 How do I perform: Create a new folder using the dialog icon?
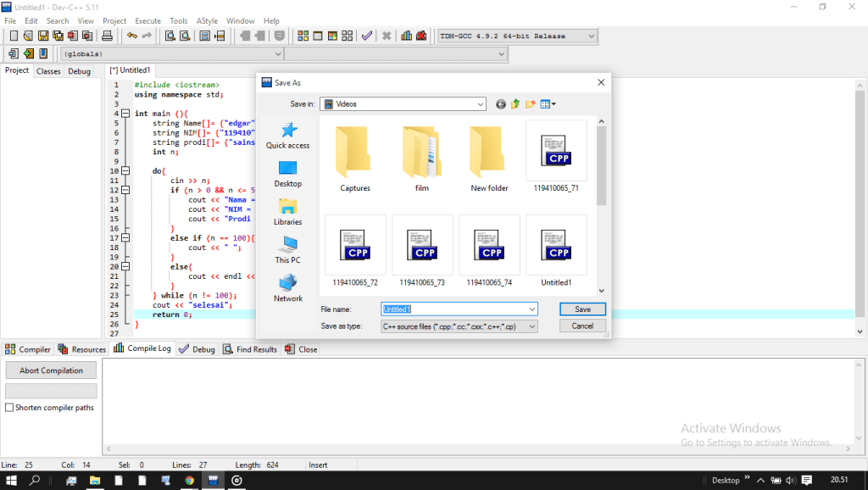click(531, 104)
